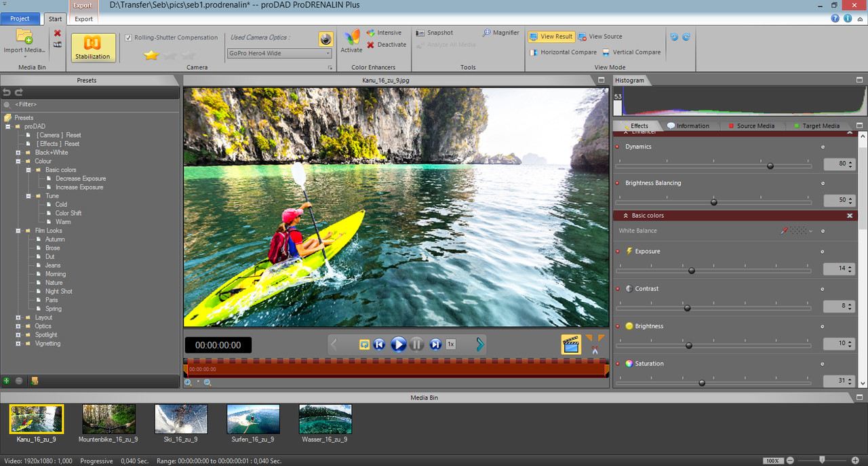
Task: Click the Intensive color enhancer
Action: coord(384,33)
